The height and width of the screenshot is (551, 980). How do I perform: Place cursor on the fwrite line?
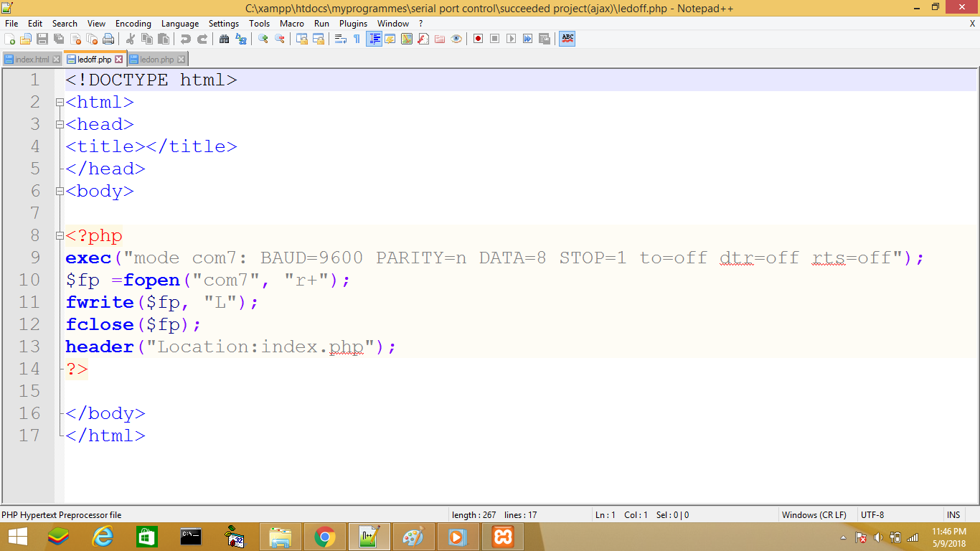pos(161,303)
